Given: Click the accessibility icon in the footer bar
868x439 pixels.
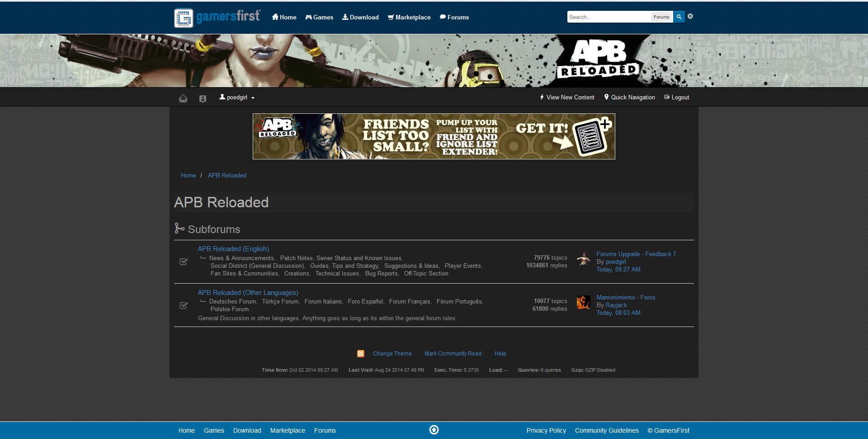Looking at the screenshot, I should pyautogui.click(x=434, y=430).
